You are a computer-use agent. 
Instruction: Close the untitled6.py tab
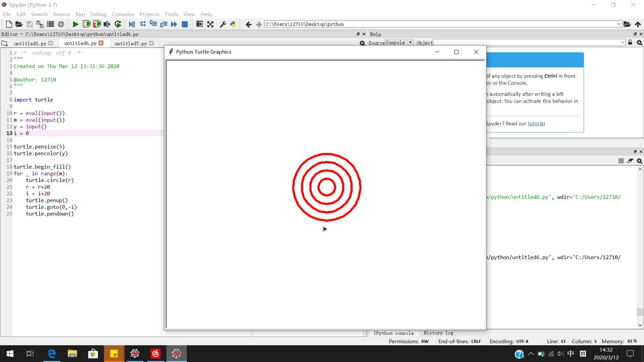(101, 43)
